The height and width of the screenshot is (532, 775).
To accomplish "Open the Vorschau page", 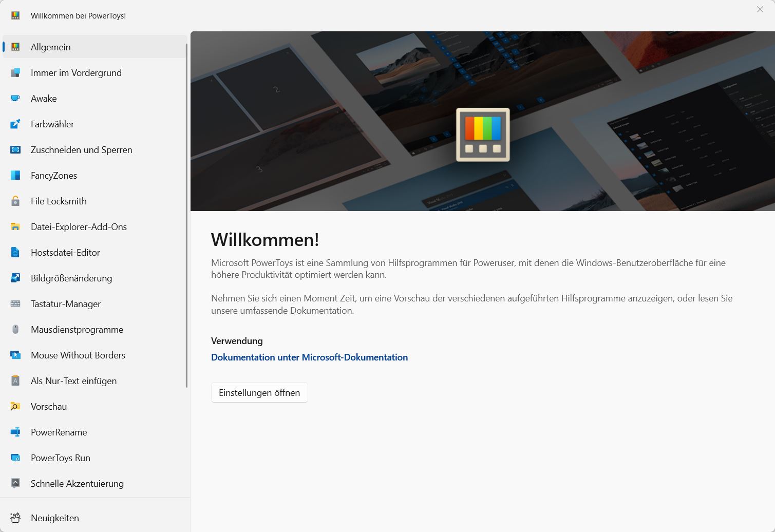I will click(94, 406).
